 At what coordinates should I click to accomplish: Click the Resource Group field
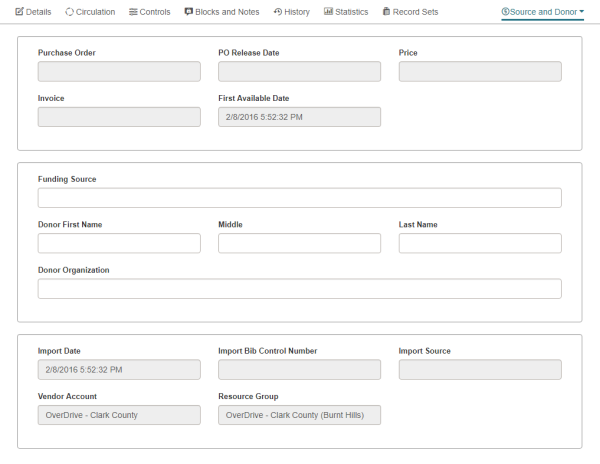click(x=299, y=415)
